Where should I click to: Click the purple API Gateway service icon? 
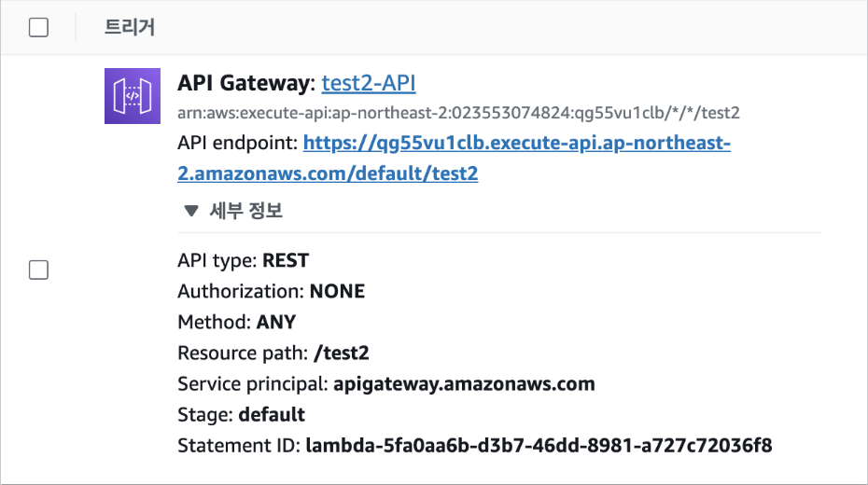(x=133, y=96)
